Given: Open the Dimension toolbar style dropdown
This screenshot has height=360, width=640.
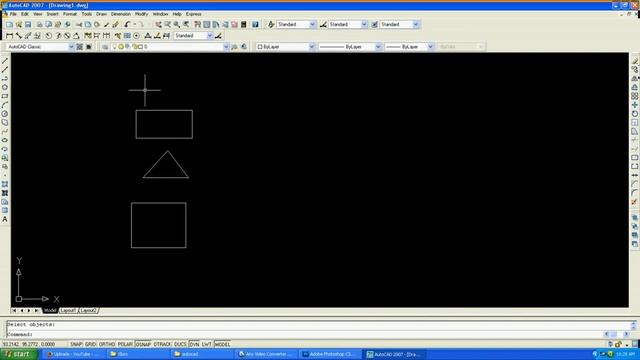Looking at the screenshot, I should tap(210, 36).
